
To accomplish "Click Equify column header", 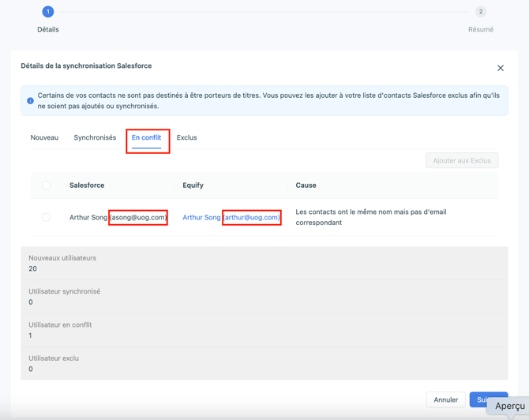I will [193, 186].
